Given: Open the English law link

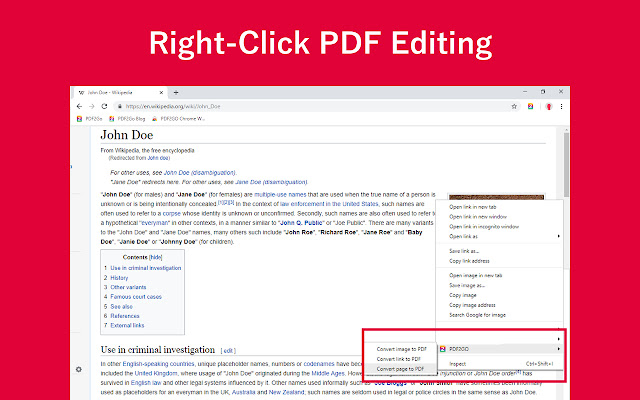Looking at the screenshot, I should pyautogui.click(x=146, y=383).
